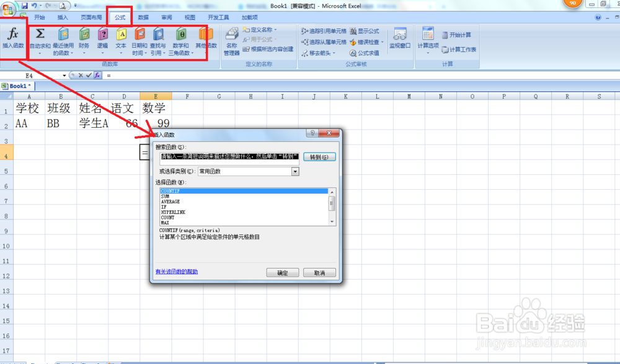
Task: Click Show Formulas 显示公式
Action: (364, 31)
